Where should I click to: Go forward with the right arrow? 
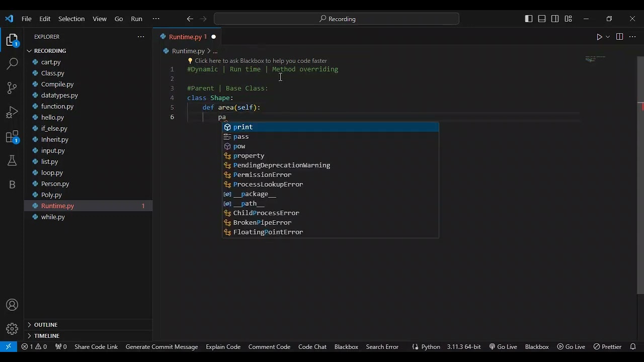[x=203, y=19]
